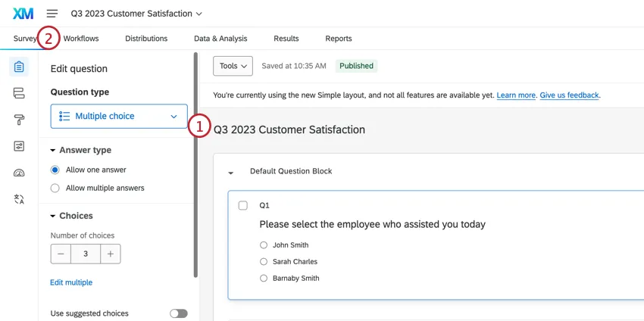This screenshot has width=644, height=321.
Task: Open the Quotas gauge sidebar icon
Action: (x=19, y=173)
